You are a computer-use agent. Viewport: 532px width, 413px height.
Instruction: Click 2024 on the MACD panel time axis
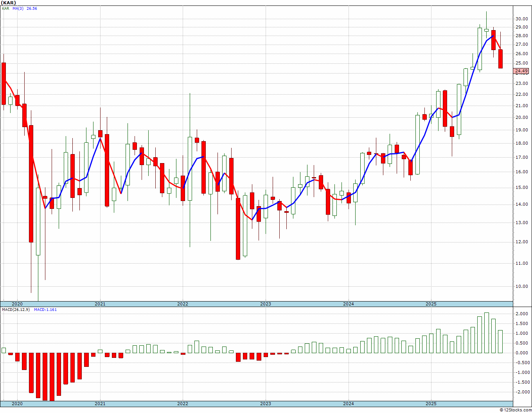pyautogui.click(x=349, y=404)
